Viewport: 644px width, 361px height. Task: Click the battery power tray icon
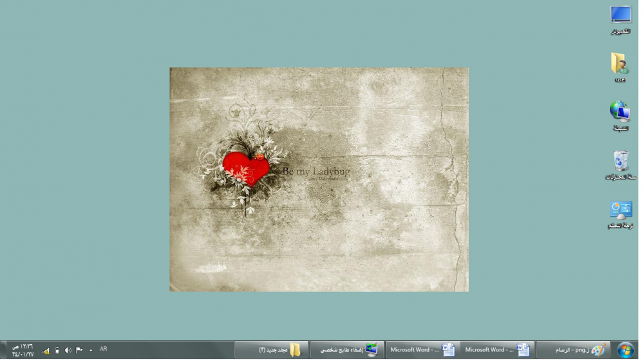57,350
